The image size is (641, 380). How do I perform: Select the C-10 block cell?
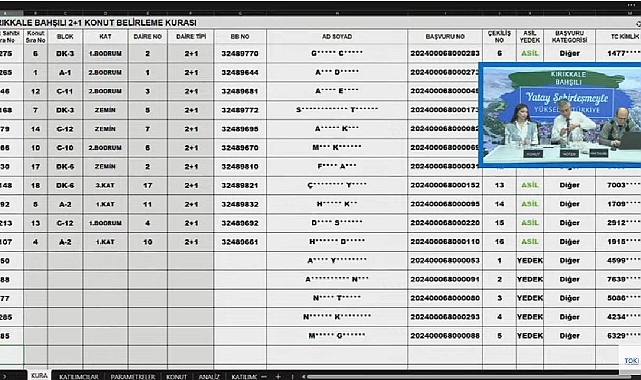[x=65, y=148]
